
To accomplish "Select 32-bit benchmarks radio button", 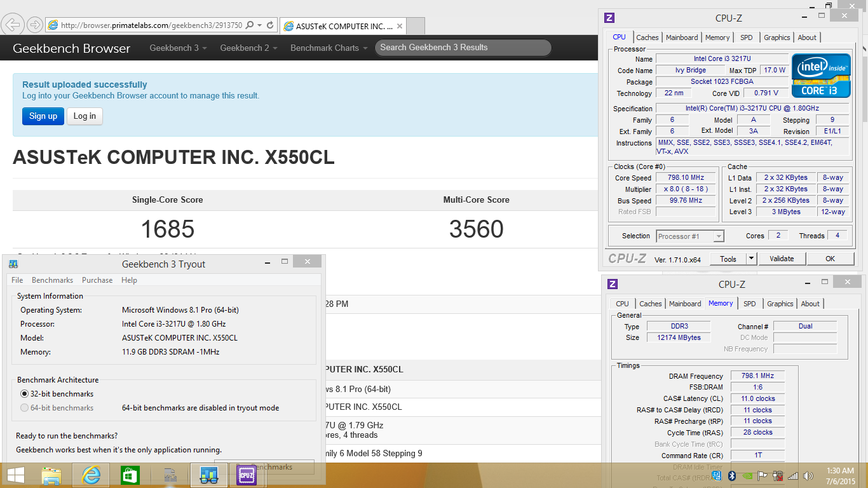I will click(25, 394).
